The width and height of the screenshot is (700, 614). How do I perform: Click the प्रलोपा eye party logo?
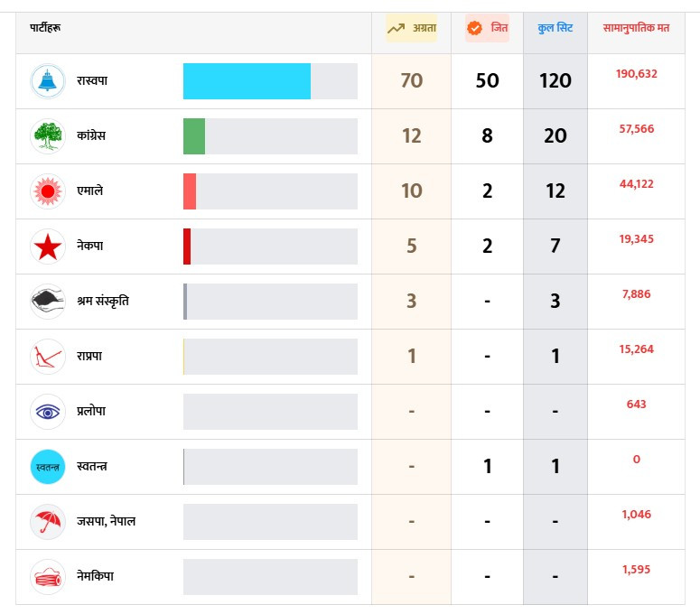click(x=47, y=412)
